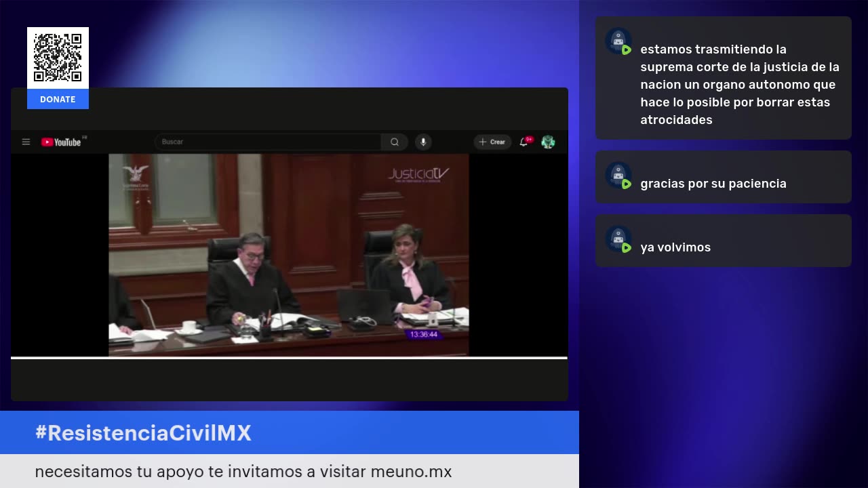Open the YouTube account avatar
The height and width of the screenshot is (488, 868).
pyautogui.click(x=548, y=142)
